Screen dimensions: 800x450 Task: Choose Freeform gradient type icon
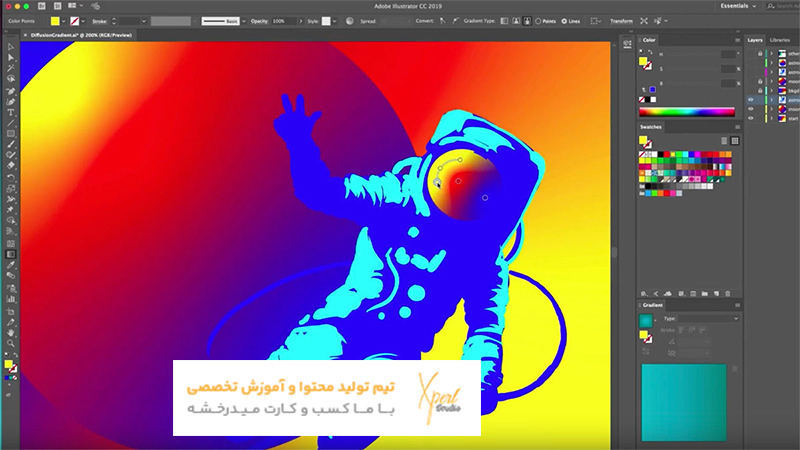pyautogui.click(x=527, y=21)
